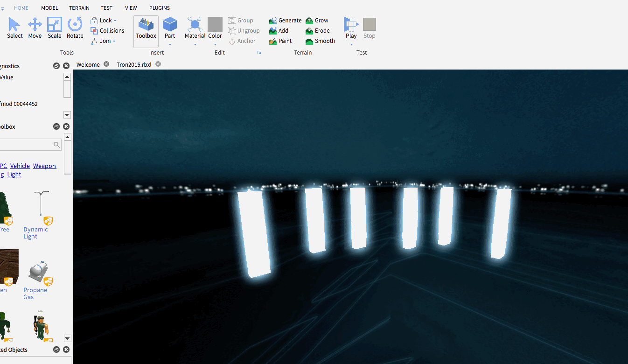
Task: Click the Anchor tool
Action: coord(242,41)
